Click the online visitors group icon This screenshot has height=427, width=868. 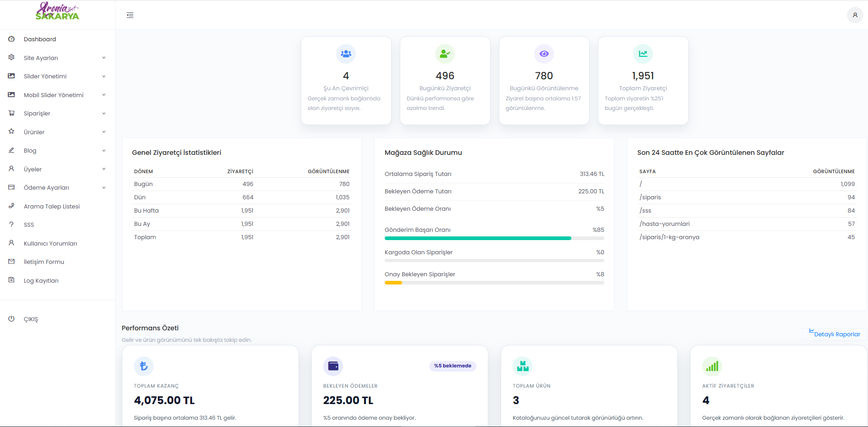coord(346,54)
